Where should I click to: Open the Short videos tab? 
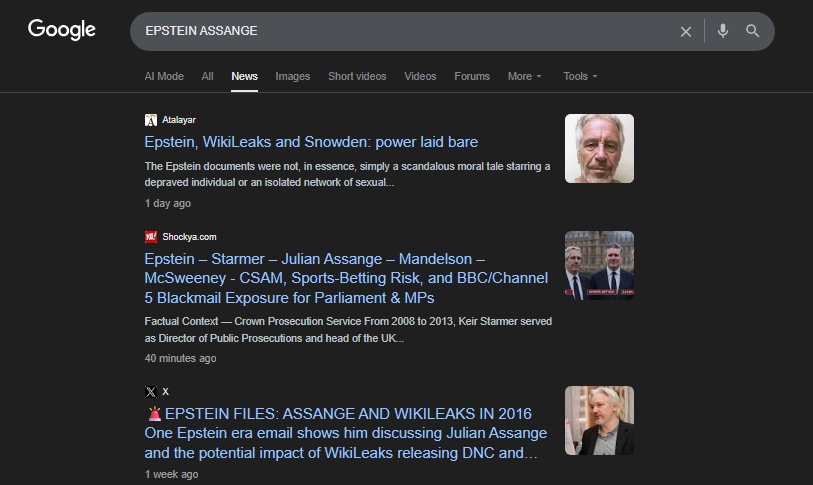click(357, 76)
